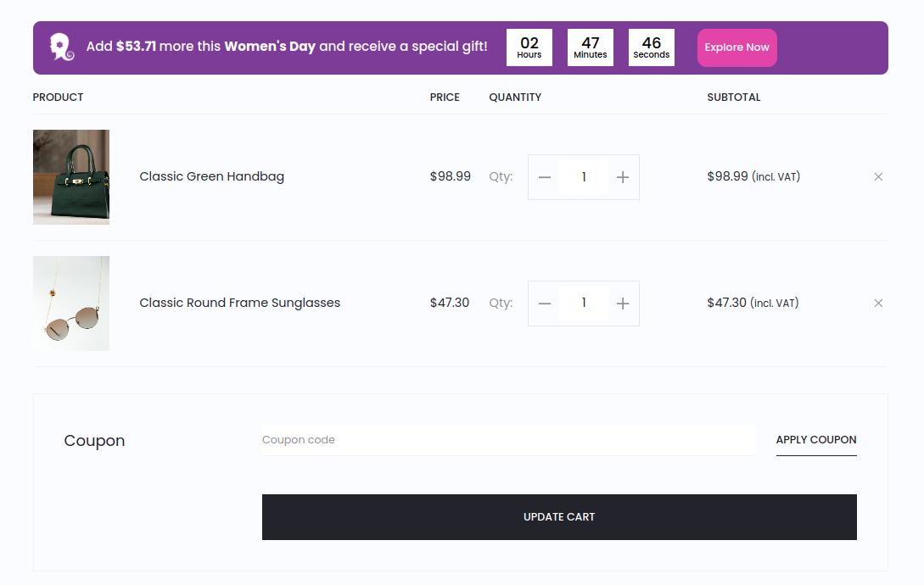Open the Classic Green Handbag product link
The image size is (924, 585).
[x=211, y=176]
